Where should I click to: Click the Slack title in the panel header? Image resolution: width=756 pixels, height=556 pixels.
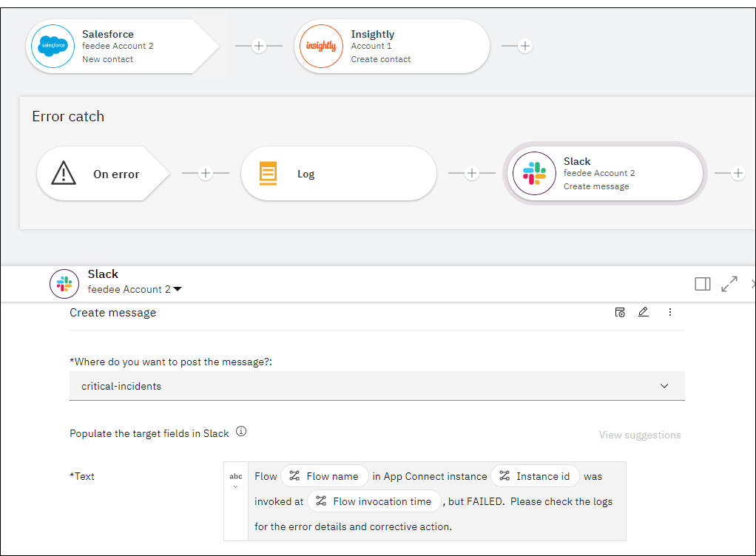103,274
